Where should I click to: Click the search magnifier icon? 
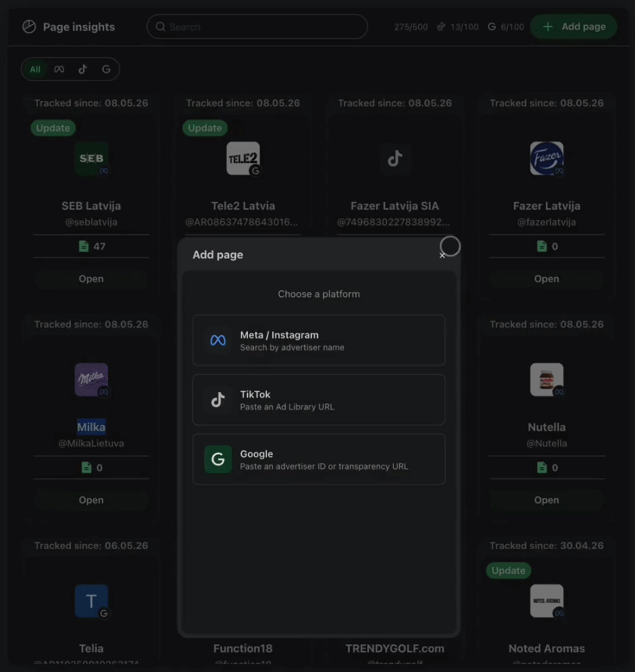tap(161, 27)
